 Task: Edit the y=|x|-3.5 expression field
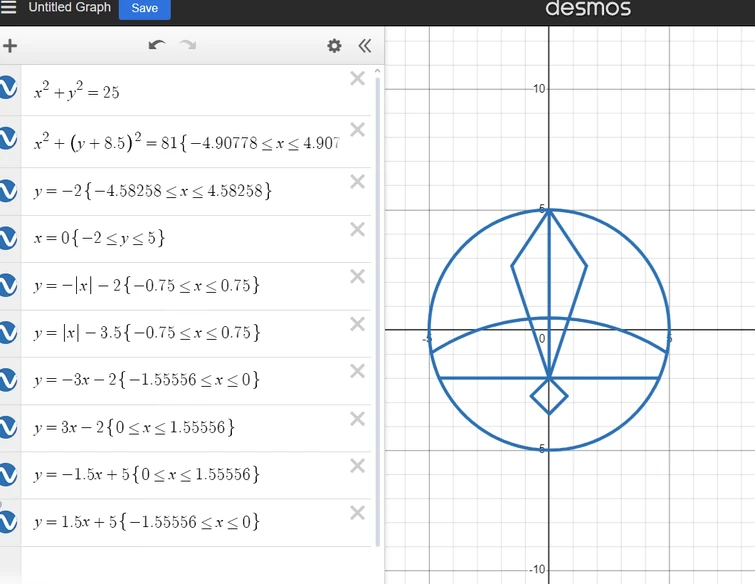click(196, 333)
